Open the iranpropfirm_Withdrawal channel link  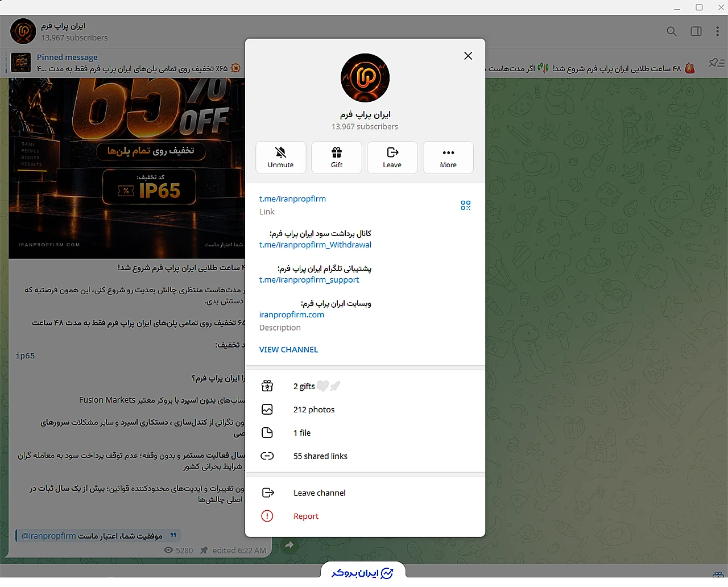315,245
